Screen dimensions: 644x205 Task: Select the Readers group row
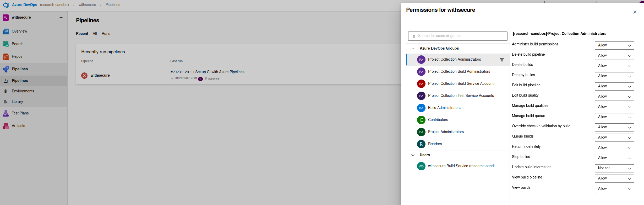point(458,144)
